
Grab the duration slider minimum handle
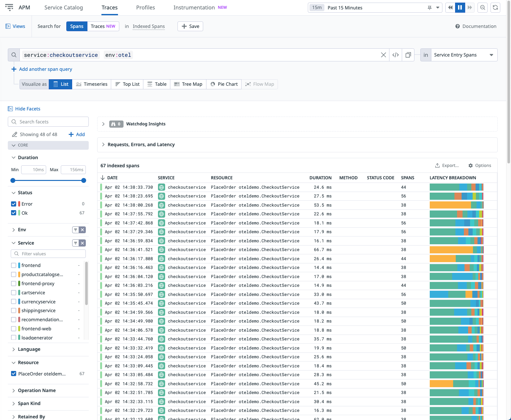13,181
